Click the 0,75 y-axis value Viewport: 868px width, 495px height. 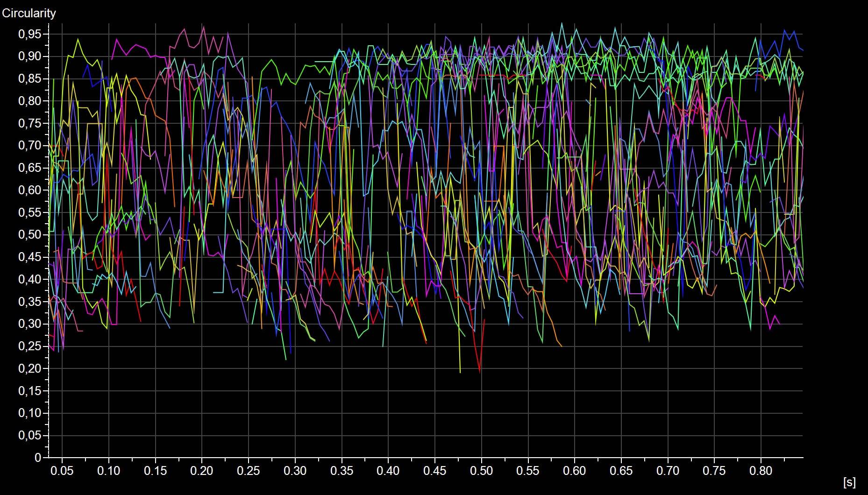coord(30,123)
